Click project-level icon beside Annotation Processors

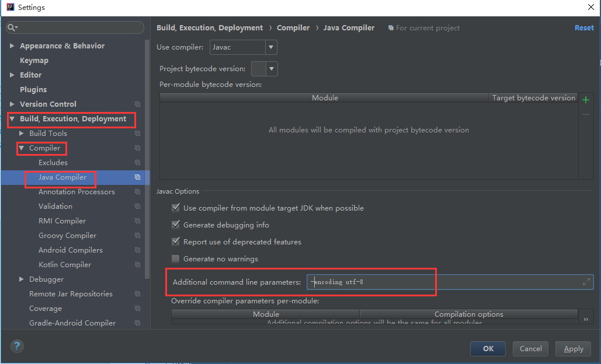(x=137, y=192)
